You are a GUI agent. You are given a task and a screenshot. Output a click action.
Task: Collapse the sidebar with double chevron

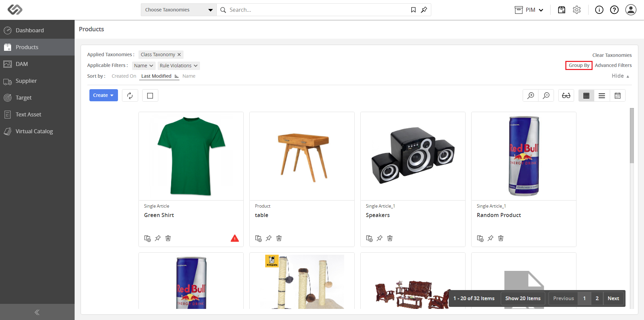37,312
